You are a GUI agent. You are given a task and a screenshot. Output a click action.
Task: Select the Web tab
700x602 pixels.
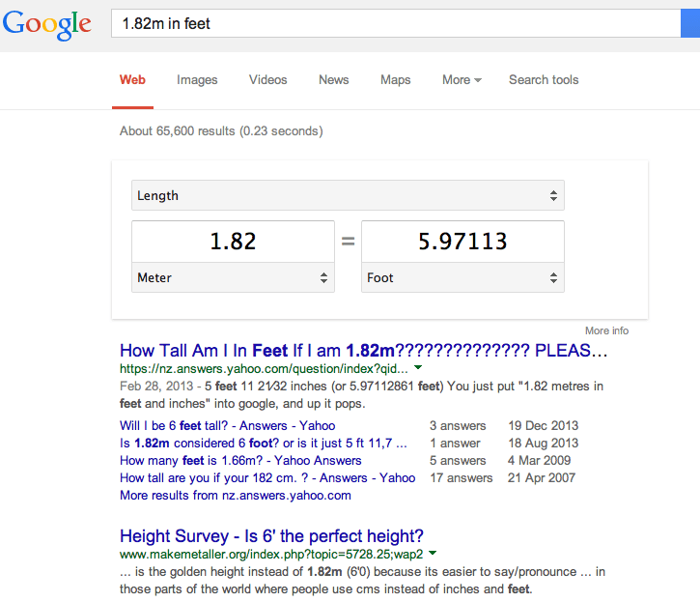(x=132, y=80)
